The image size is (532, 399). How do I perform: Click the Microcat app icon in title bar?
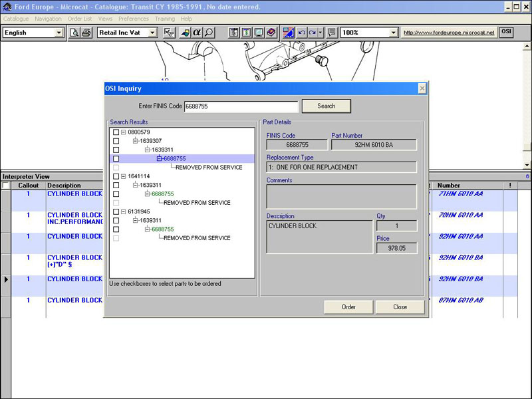coord(7,7)
